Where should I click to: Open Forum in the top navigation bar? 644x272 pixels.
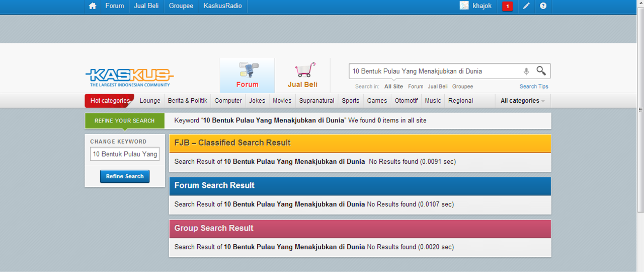coord(115,6)
